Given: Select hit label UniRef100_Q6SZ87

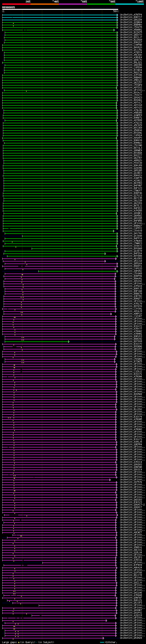Looking at the screenshot, I should tap(131, 349).
